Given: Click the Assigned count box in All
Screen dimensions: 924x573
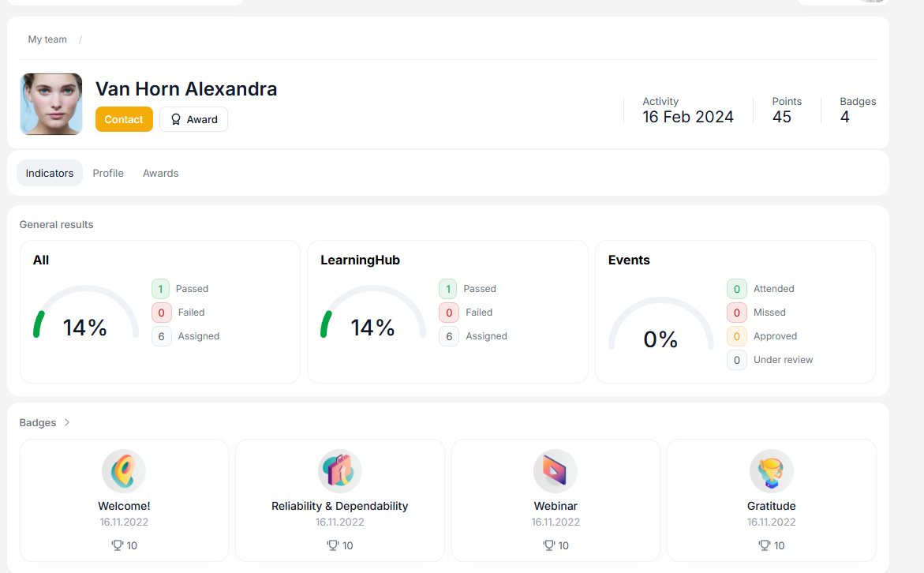Looking at the screenshot, I should [x=161, y=336].
